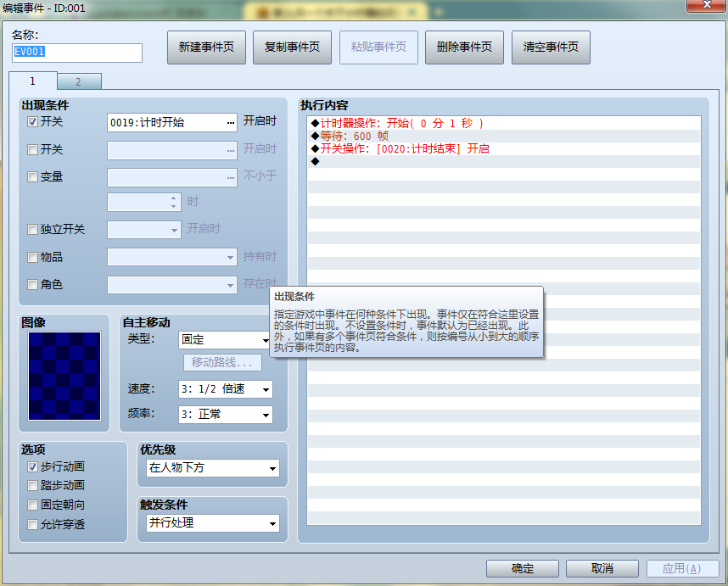Toggle the 步行动画 option

click(32, 466)
